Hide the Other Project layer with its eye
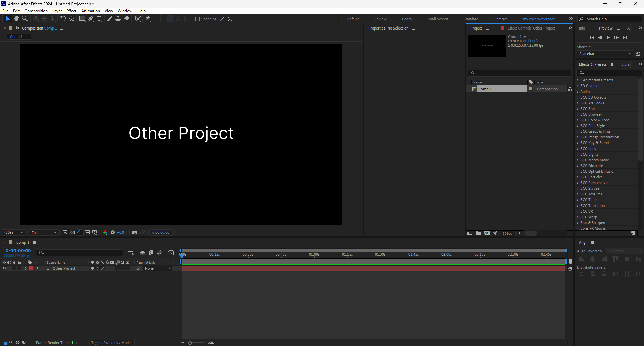Viewport: 644px width, 346px height. pos(4,268)
